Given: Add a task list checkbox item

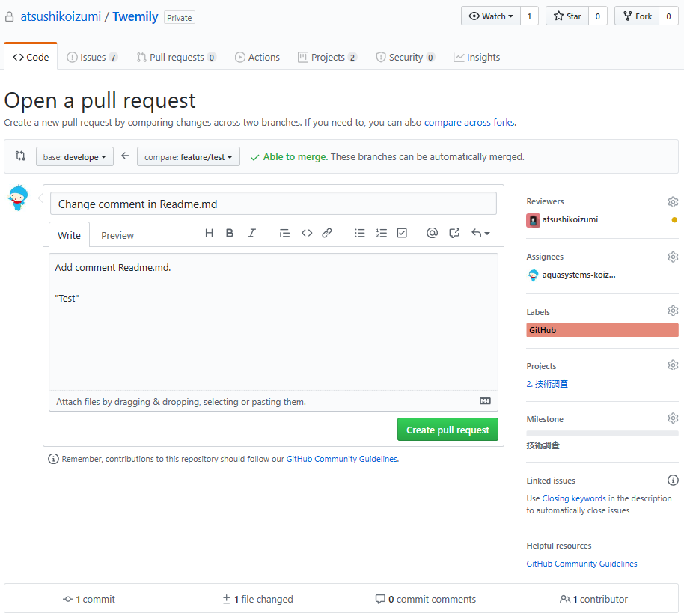Looking at the screenshot, I should [402, 234].
